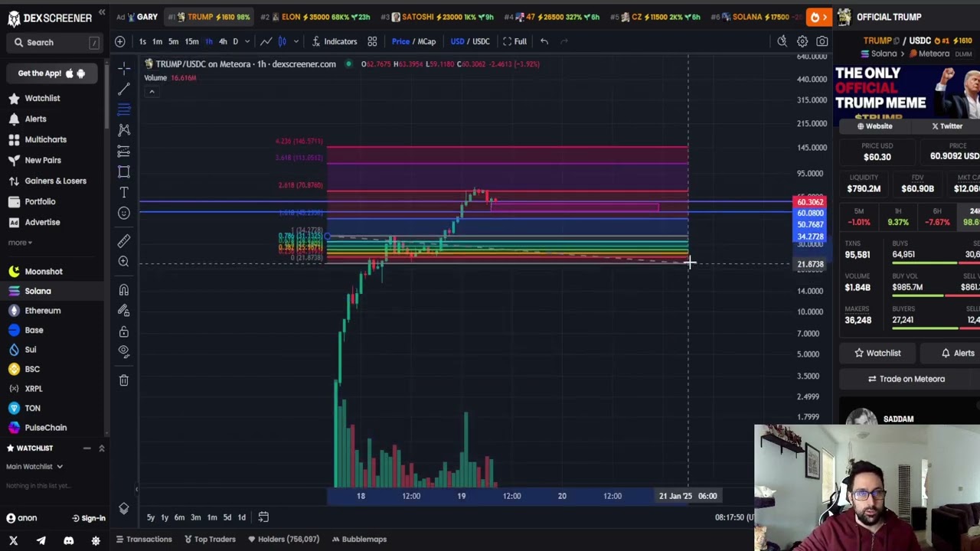Image resolution: width=980 pixels, height=551 pixels.
Task: Click the trash remove drawings icon
Action: click(x=123, y=380)
